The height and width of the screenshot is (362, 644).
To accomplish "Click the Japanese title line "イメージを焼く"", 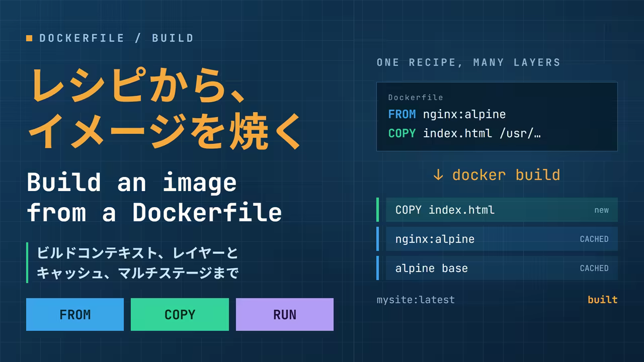I will click(165, 132).
